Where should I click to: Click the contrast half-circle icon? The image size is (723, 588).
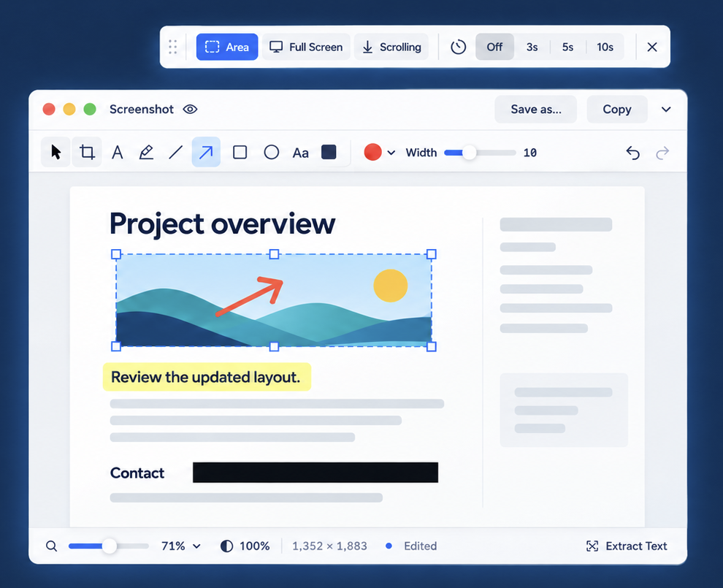(226, 546)
